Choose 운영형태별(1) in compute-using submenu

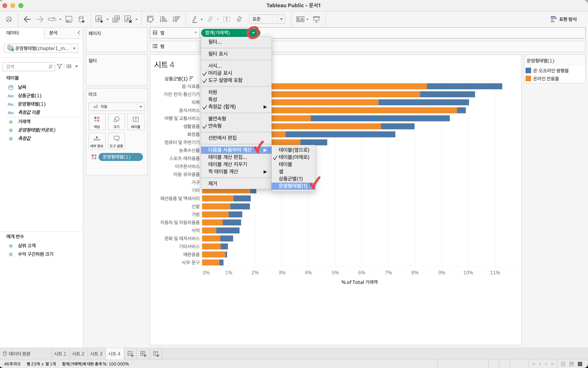click(x=293, y=186)
